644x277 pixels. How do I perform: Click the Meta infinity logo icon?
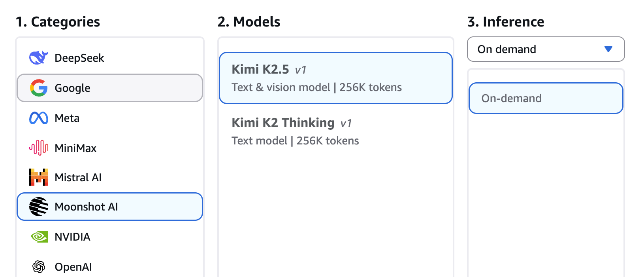click(x=39, y=118)
